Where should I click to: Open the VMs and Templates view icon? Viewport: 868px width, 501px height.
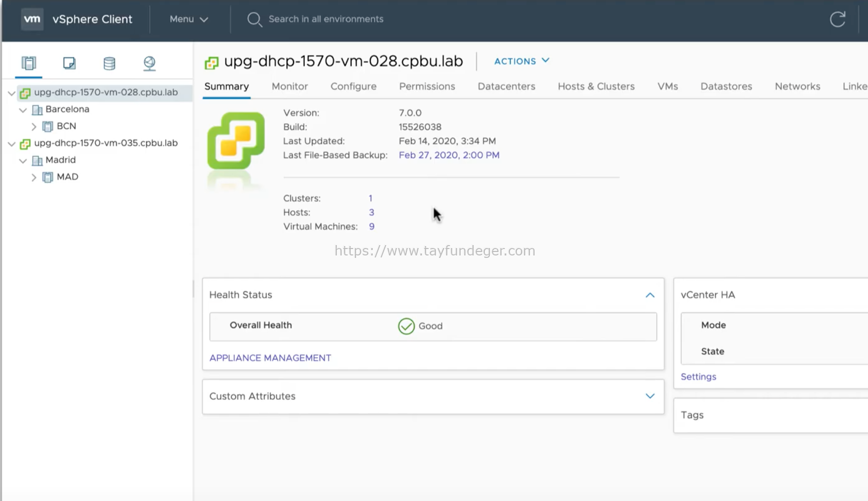coord(69,63)
